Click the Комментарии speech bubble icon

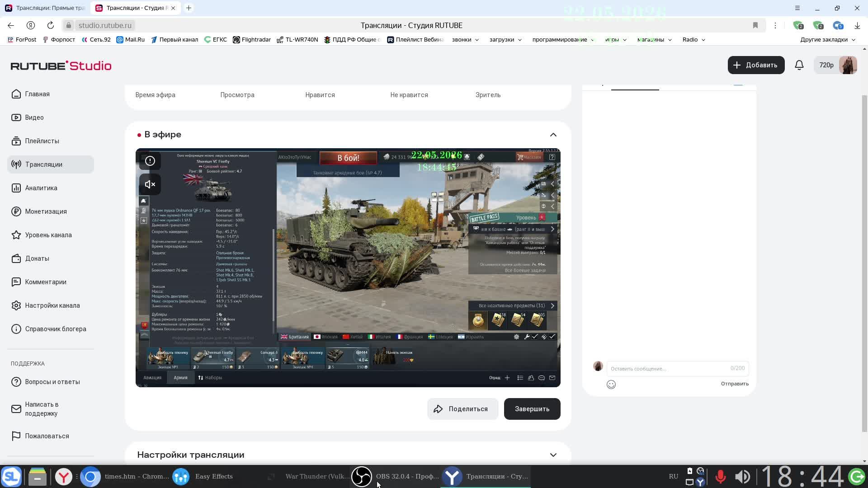point(16,282)
